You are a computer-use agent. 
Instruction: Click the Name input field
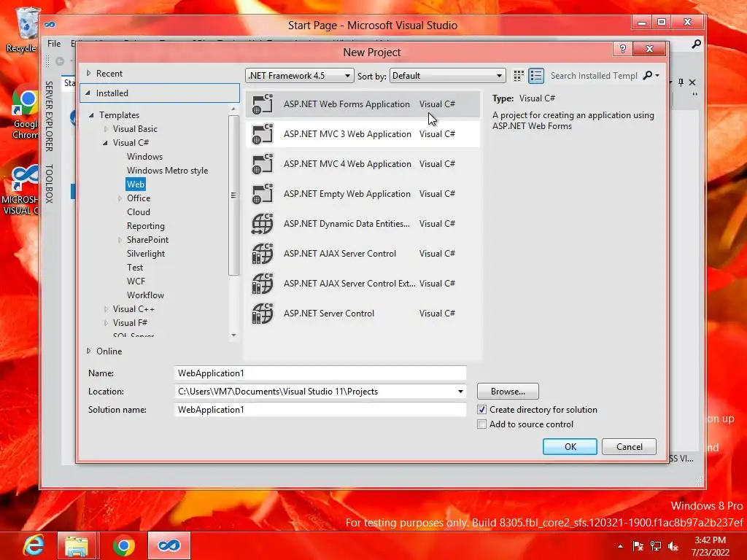(x=320, y=373)
